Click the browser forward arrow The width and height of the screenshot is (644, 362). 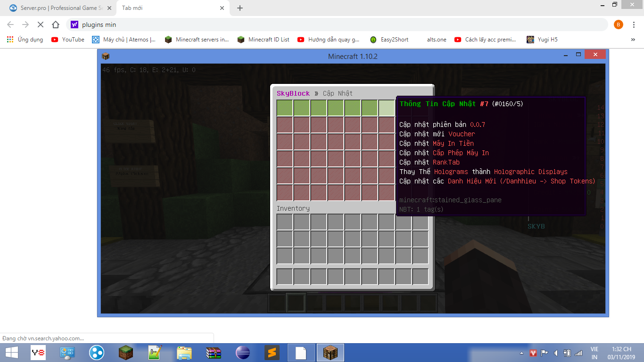point(25,25)
